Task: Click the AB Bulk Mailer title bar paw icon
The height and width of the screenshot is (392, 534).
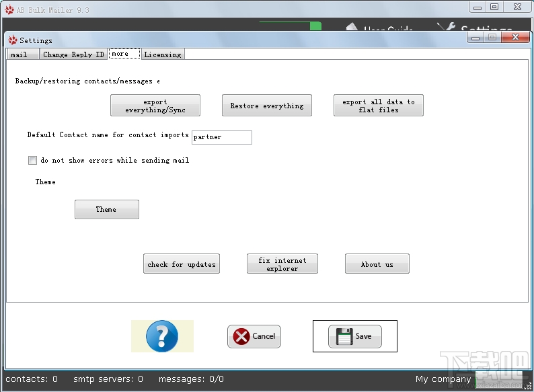Action: click(10, 10)
